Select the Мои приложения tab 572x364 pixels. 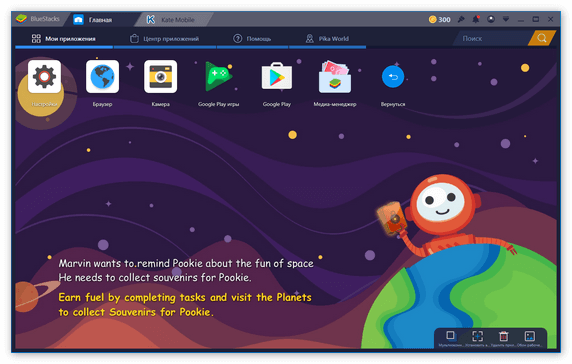tap(64, 39)
